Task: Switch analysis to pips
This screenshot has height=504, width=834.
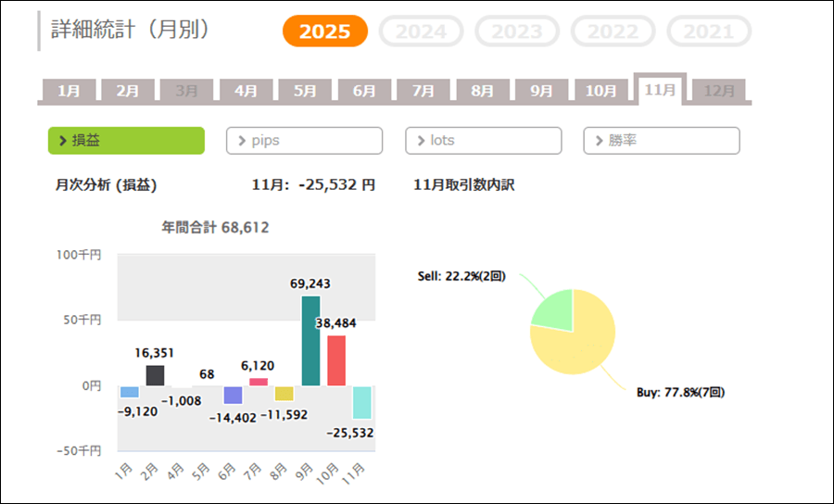Action: 304,141
